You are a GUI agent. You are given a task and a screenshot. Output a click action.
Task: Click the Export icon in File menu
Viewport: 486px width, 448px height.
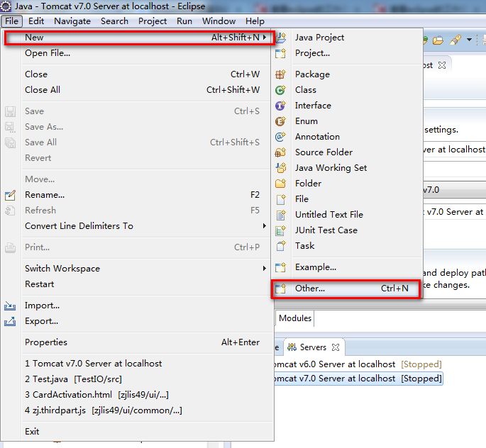(10, 321)
